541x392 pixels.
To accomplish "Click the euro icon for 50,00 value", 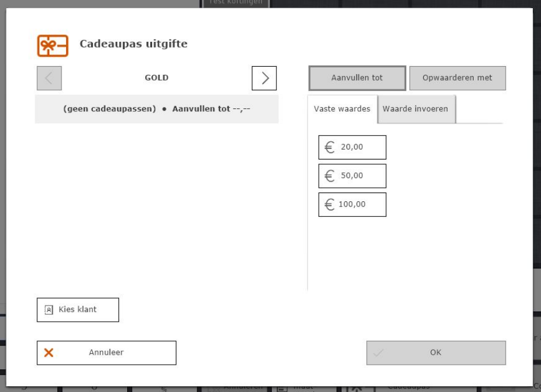I will 330,176.
